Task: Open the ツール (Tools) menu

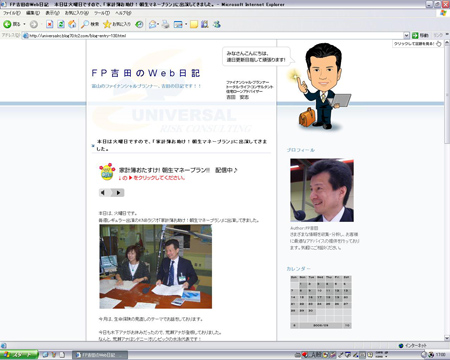Action: [x=102, y=13]
